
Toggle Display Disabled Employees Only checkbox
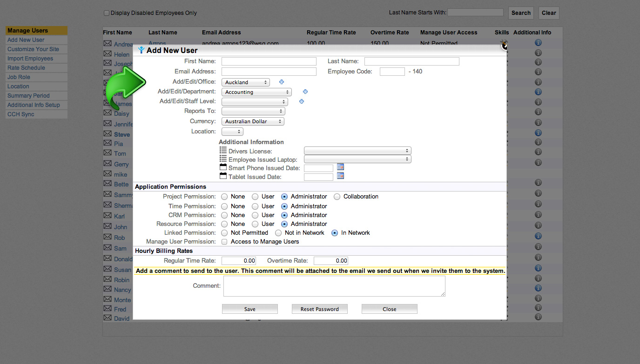click(107, 13)
